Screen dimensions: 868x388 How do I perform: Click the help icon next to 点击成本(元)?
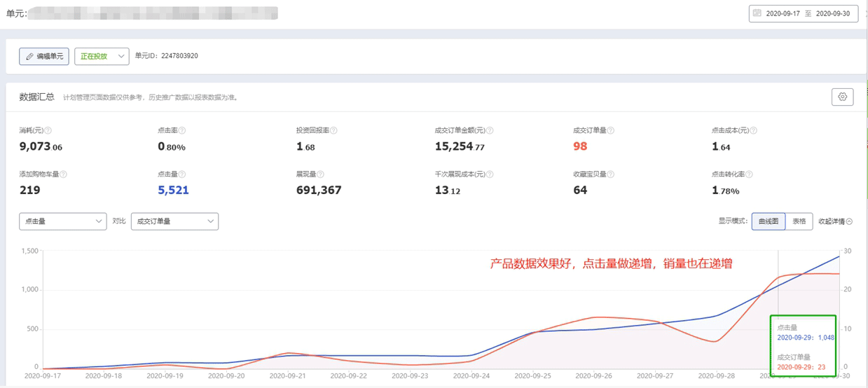[x=753, y=130]
